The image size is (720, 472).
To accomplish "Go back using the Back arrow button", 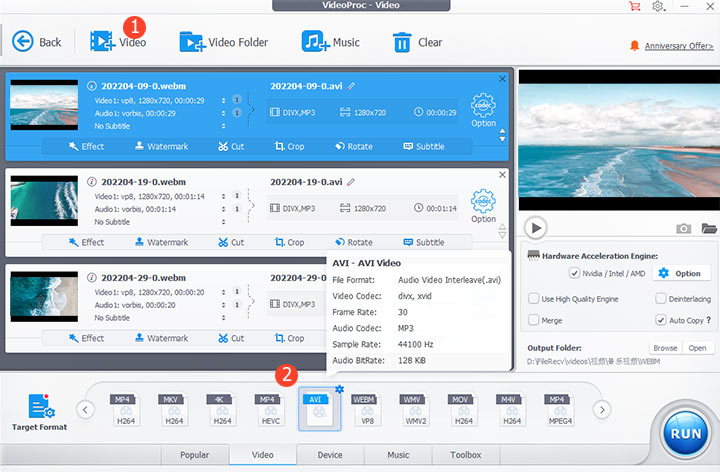I will click(36, 42).
